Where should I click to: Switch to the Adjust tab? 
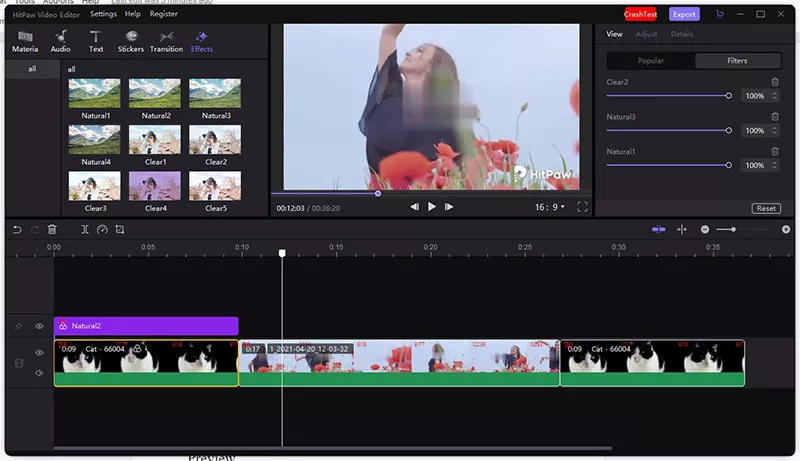click(647, 34)
